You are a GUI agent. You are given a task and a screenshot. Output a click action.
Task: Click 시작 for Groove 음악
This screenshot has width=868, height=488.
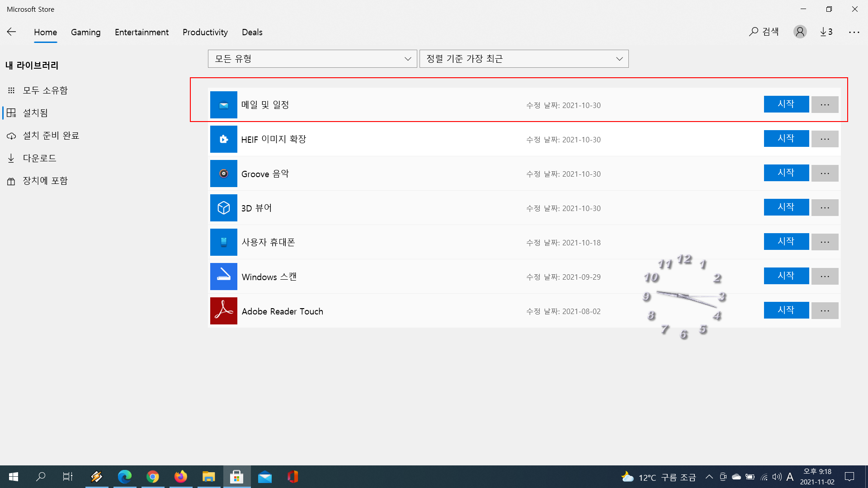(x=786, y=173)
